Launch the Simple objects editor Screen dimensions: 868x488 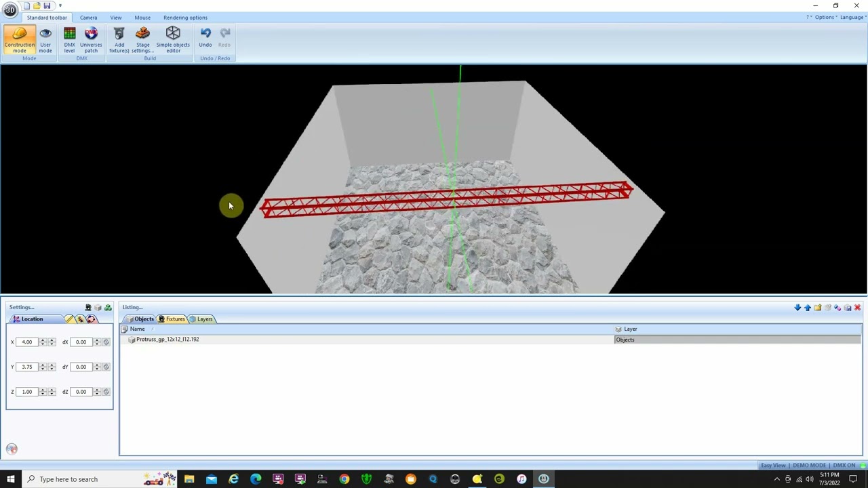pos(173,40)
